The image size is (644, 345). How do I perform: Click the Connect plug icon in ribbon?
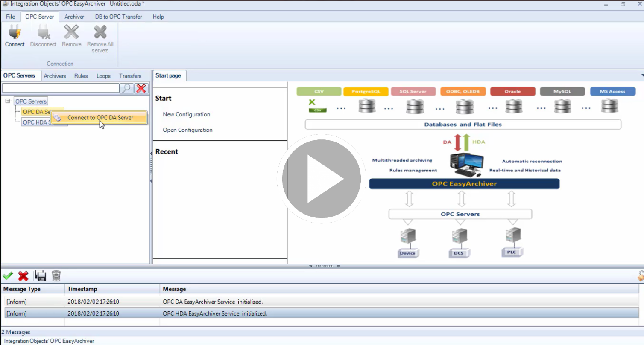15,33
